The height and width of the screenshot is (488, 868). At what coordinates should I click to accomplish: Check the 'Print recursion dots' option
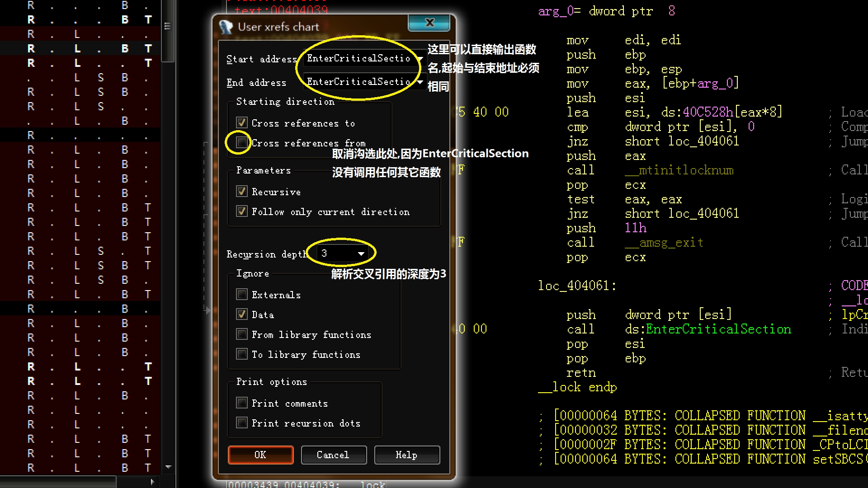(x=242, y=423)
